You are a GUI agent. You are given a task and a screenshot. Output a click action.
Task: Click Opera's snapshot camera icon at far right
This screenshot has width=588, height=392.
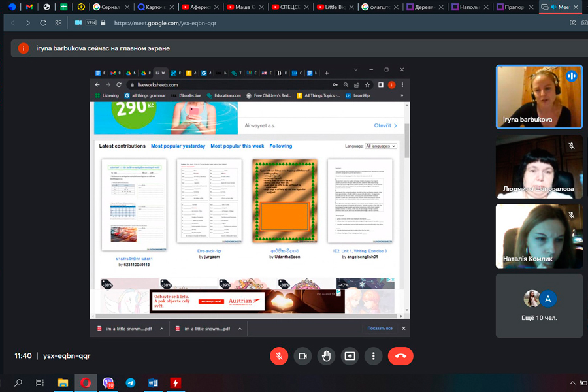pyautogui.click(x=584, y=23)
